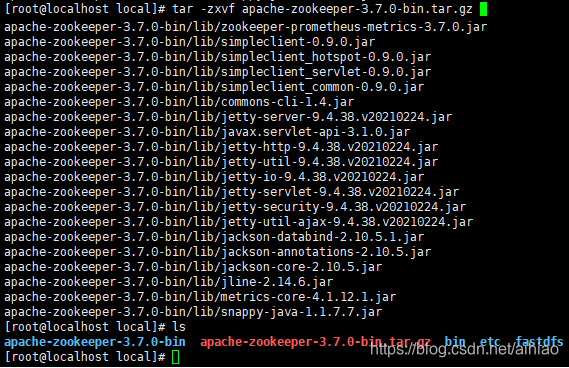
Task: Click the blue fastdfs directory in ls output
Action: (539, 342)
